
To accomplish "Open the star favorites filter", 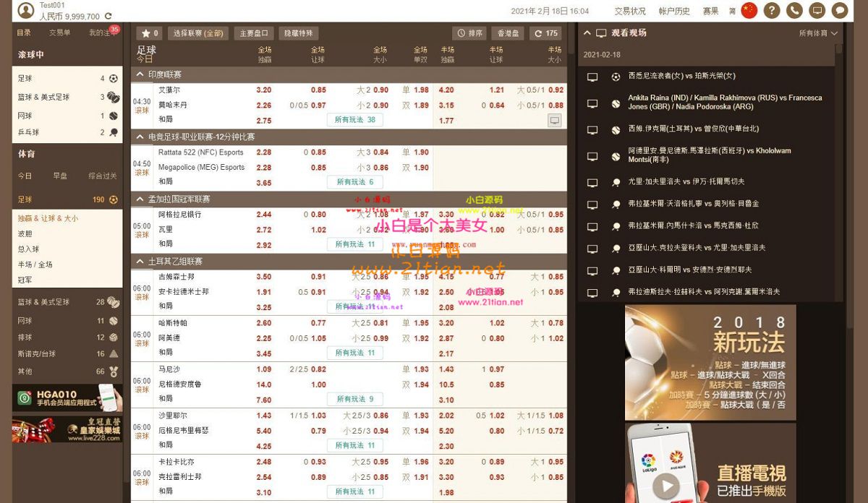I will pos(150,33).
